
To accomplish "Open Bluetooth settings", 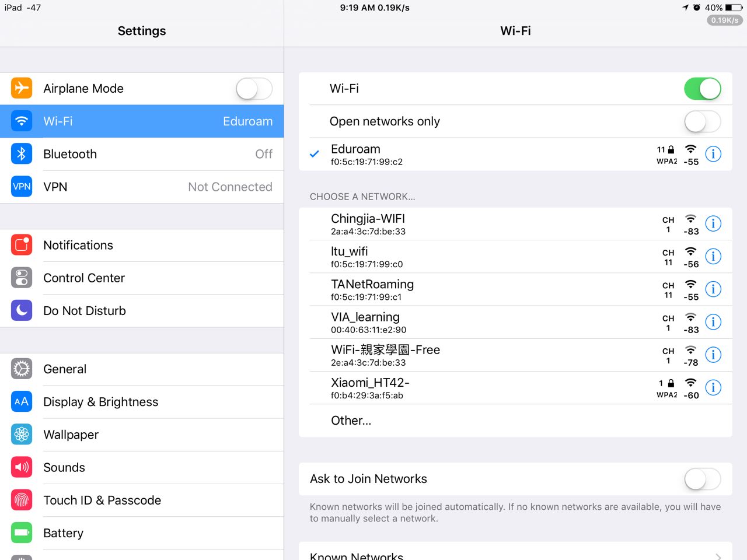I will (x=142, y=154).
